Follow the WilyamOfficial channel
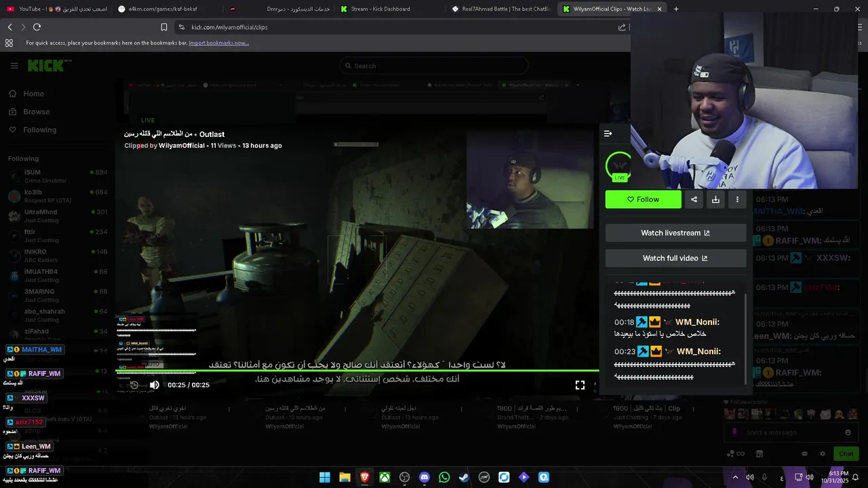This screenshot has height=488, width=868. [x=643, y=199]
